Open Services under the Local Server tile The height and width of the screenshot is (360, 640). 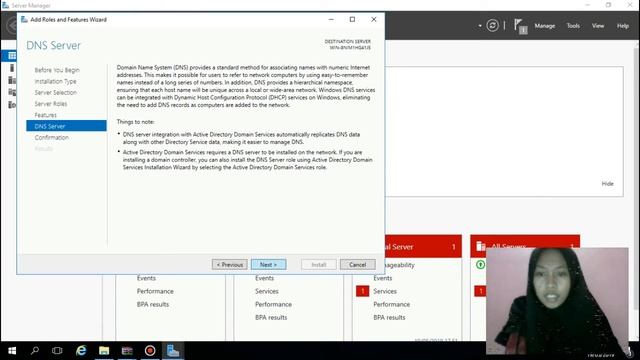coord(385,291)
